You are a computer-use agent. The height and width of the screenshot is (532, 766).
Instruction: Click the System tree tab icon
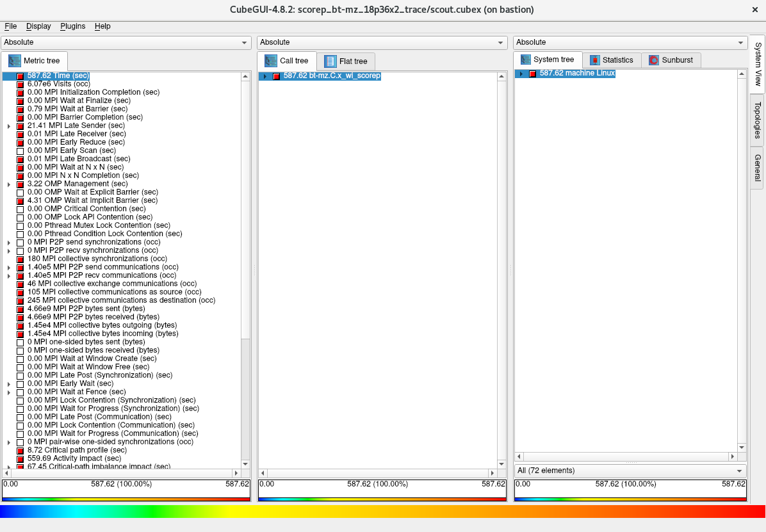tap(526, 60)
